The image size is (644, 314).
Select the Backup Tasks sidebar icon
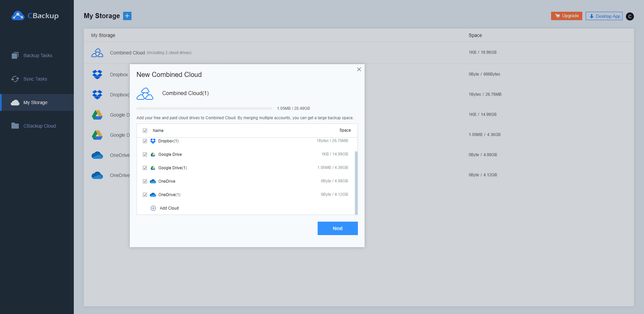click(x=15, y=55)
